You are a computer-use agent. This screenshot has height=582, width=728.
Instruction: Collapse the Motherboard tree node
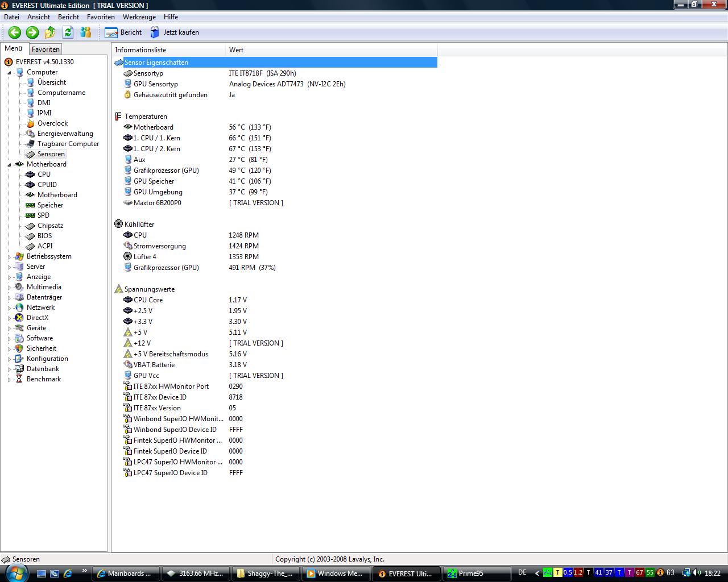[9, 165]
